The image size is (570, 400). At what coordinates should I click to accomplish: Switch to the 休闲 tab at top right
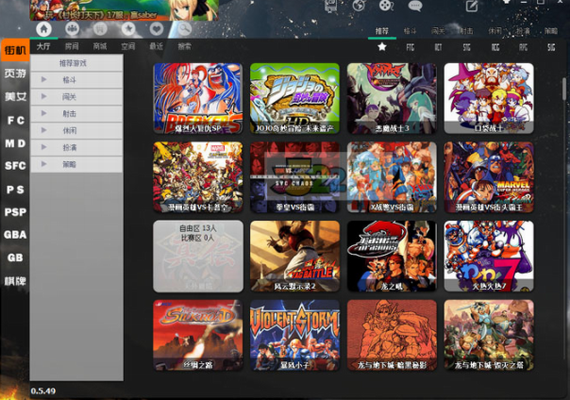pos(495,31)
